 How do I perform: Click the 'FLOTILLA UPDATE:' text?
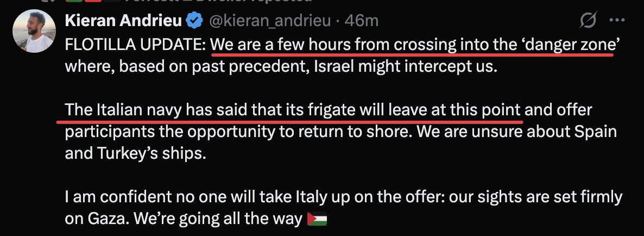coord(136,46)
